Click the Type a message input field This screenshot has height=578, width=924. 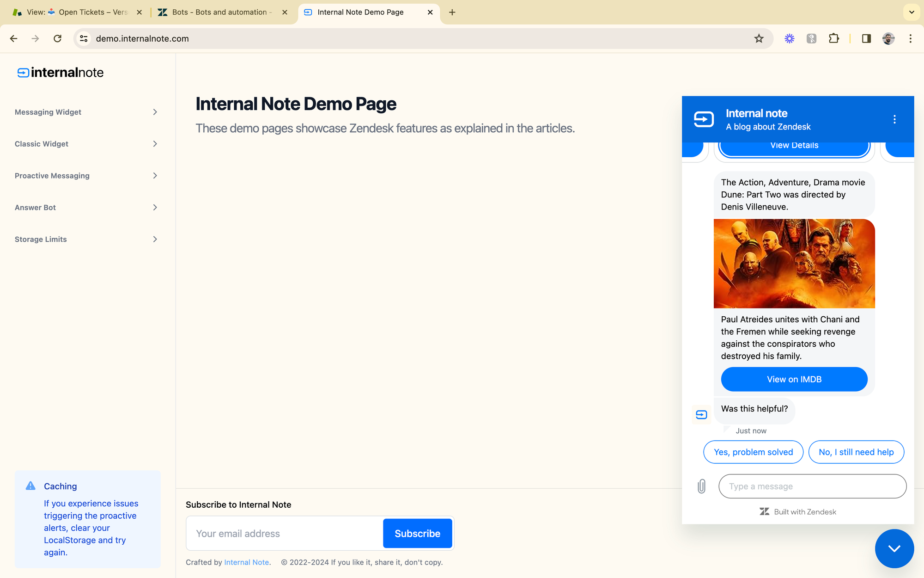pos(812,486)
